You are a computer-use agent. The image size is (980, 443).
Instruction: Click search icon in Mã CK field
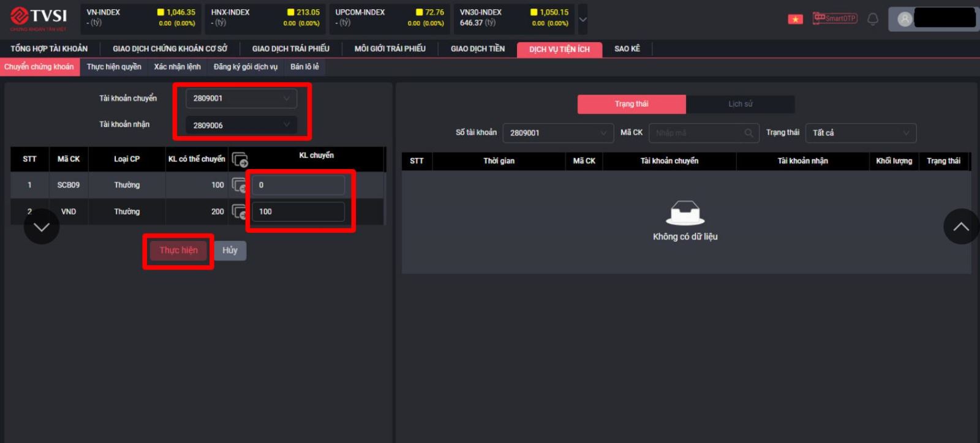(748, 133)
